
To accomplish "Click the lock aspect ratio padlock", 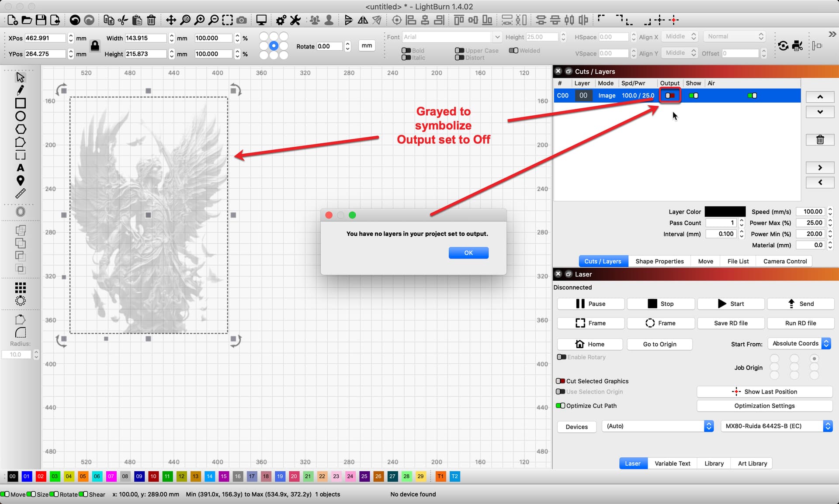I will tap(95, 45).
